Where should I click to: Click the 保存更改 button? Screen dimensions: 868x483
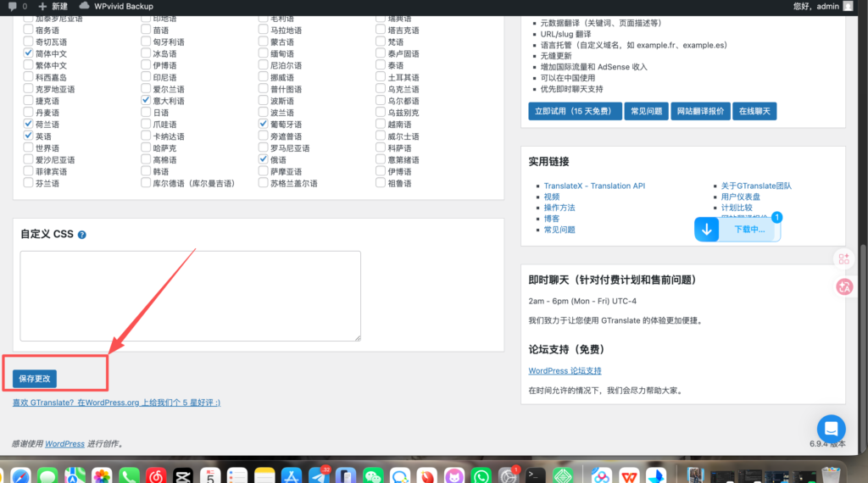tap(34, 379)
